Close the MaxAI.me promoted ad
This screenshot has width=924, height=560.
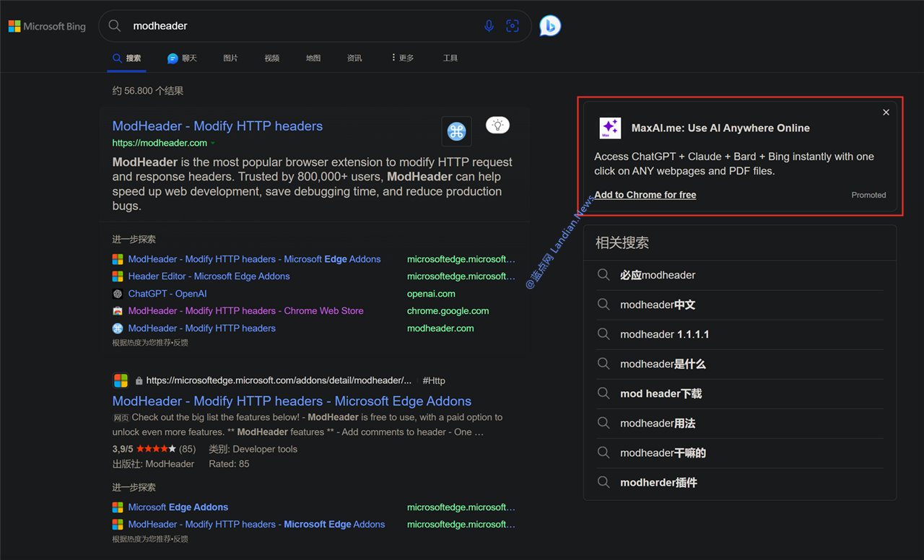886,113
